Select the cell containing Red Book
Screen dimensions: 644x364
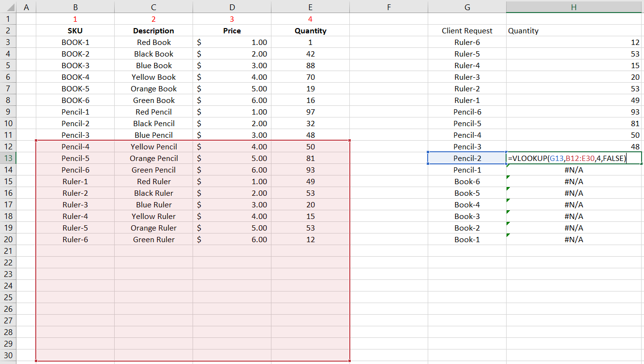[153, 42]
